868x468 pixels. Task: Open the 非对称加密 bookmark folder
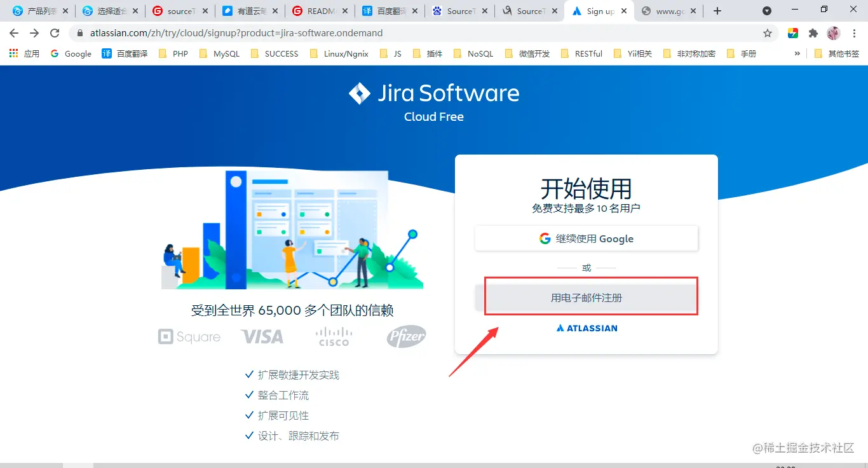pyautogui.click(x=689, y=54)
